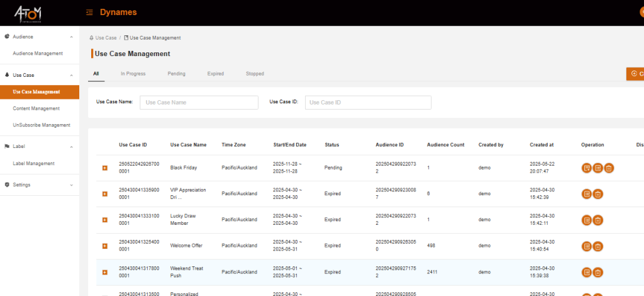Collapse the Label section chevron
This screenshot has width=644, height=296.
coord(72,146)
